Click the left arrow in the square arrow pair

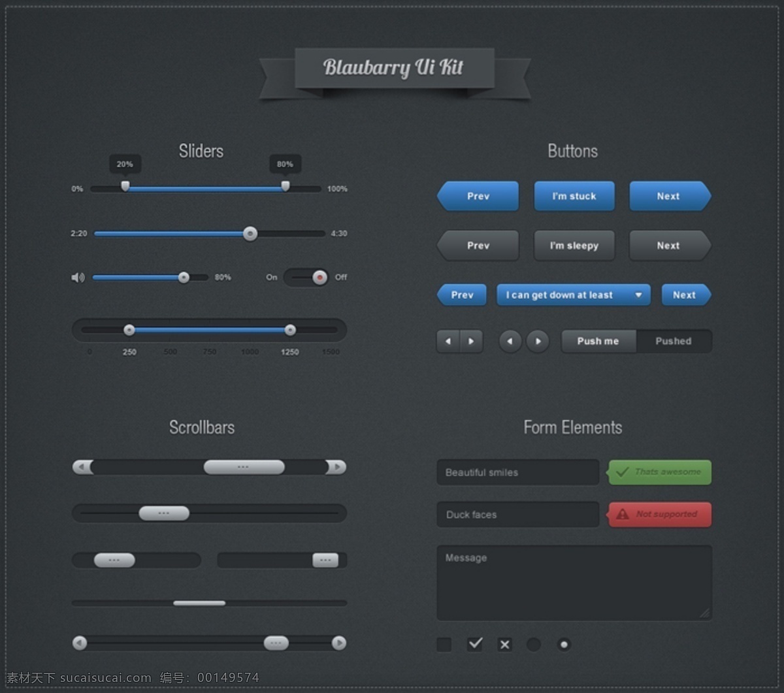coord(448,341)
